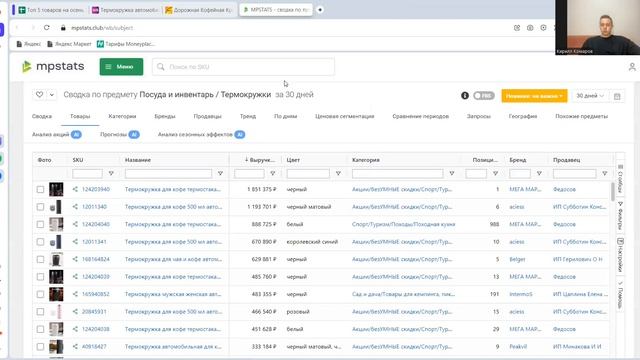Viewport: 640px width, 360px height.
Task: Open the Запросы tab
Action: 478,116
